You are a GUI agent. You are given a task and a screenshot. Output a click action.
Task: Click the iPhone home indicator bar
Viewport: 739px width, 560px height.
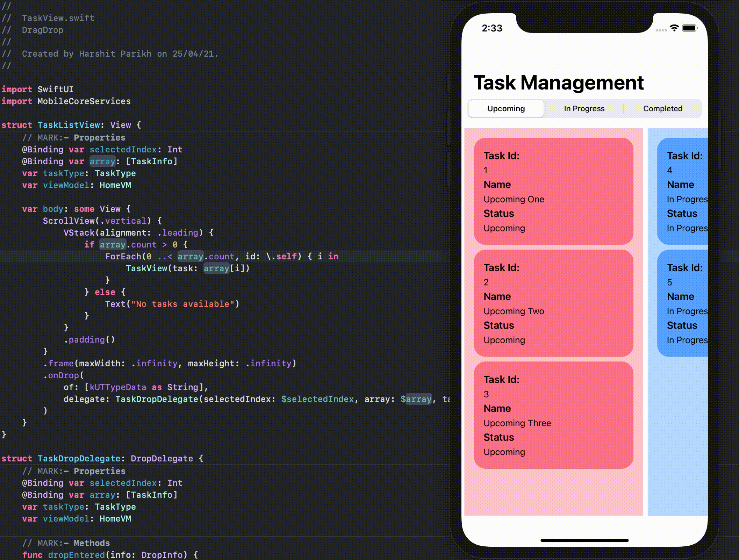tap(584, 540)
